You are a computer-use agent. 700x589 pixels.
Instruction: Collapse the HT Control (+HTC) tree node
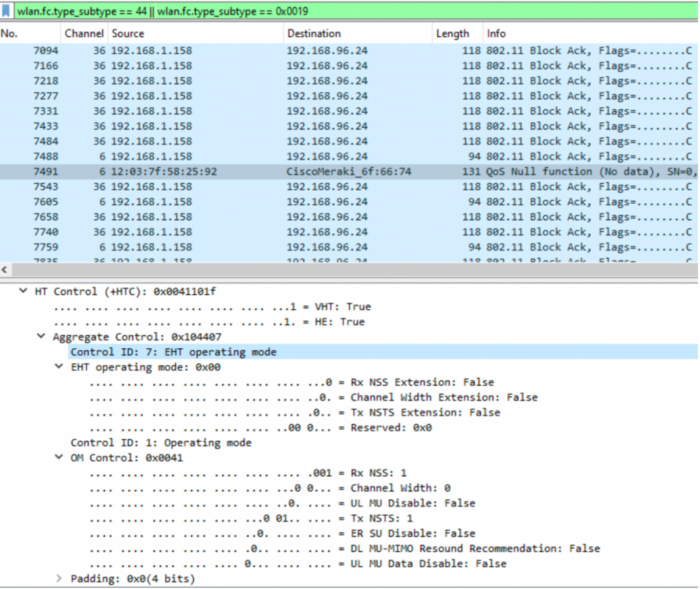tap(25, 291)
